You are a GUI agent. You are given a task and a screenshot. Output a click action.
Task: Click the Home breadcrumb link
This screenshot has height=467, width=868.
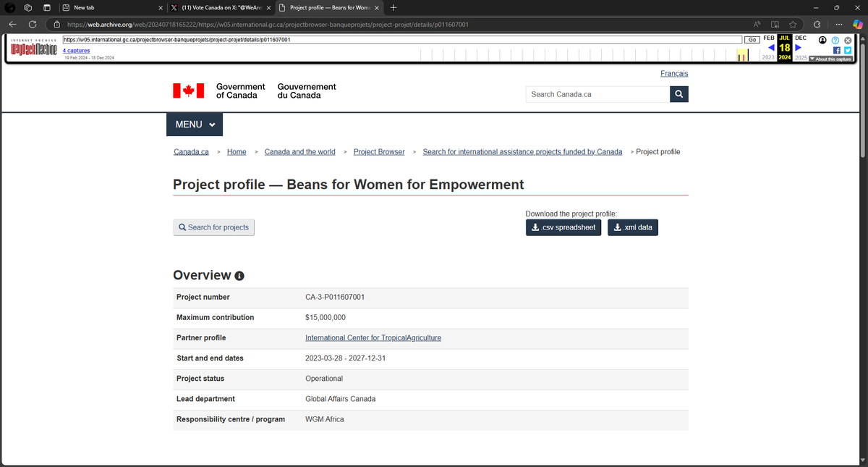[x=237, y=152]
